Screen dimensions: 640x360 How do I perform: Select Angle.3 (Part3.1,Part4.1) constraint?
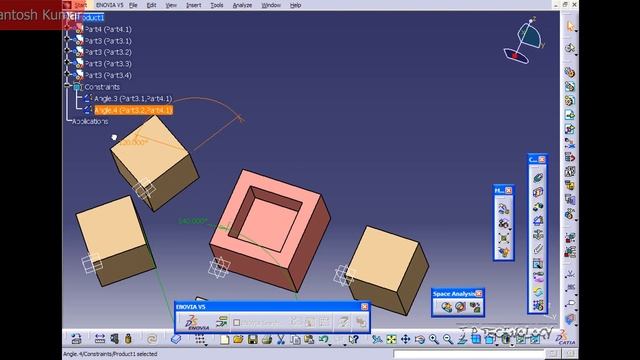[133, 98]
